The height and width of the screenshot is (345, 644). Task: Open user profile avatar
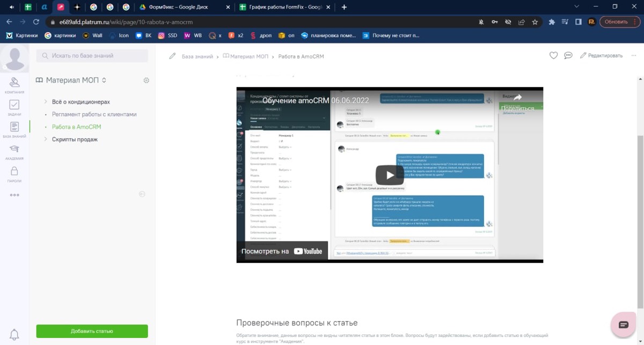tap(14, 57)
